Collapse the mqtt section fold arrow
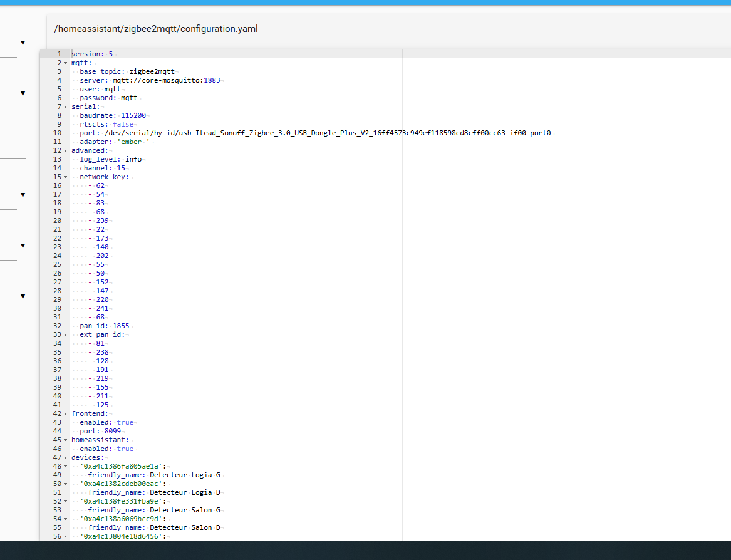Viewport: 731px width, 560px height. (65, 63)
